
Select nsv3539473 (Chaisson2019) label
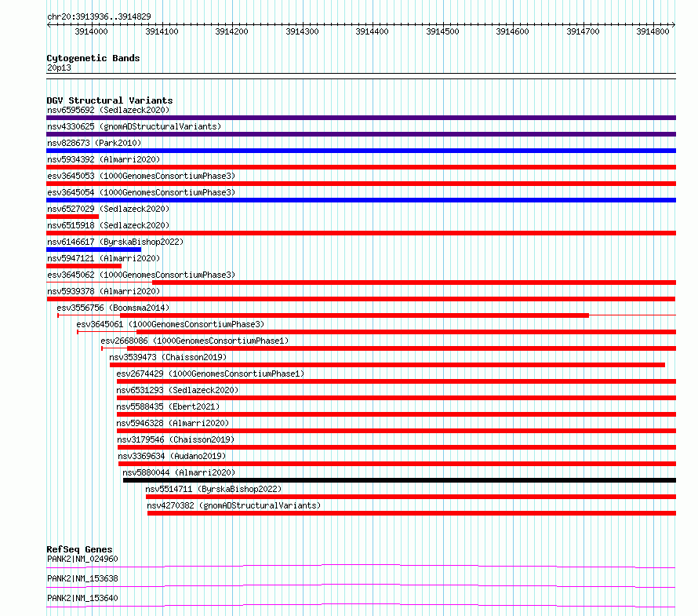pyautogui.click(x=168, y=357)
